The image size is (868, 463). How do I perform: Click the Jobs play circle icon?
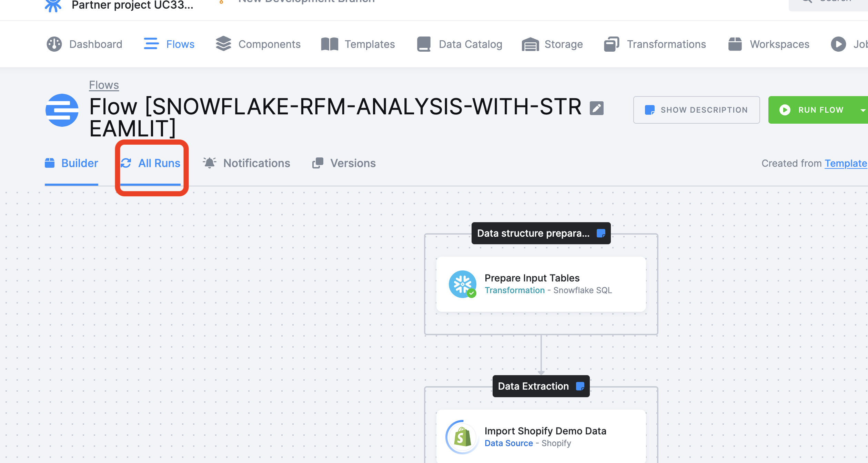coord(838,44)
